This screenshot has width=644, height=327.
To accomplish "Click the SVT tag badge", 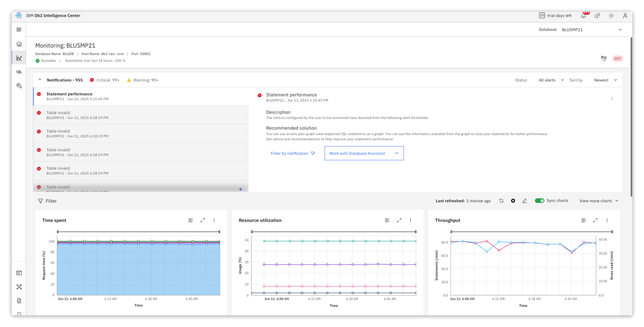I will pyautogui.click(x=618, y=59).
